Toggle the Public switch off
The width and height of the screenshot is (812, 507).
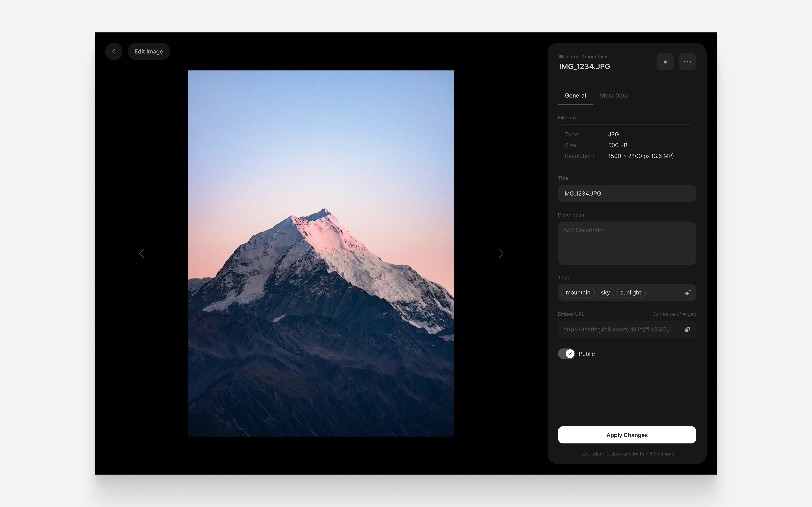(x=566, y=354)
